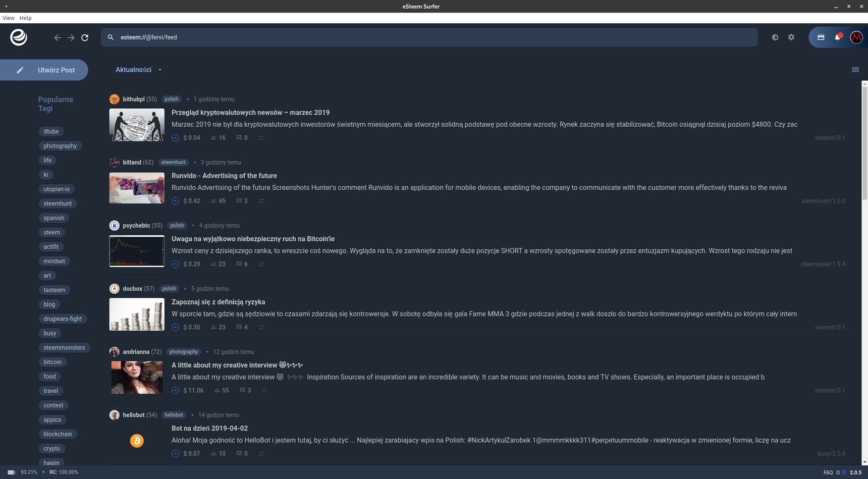Go back with the left arrow
This screenshot has height=479, width=868.
point(58,37)
